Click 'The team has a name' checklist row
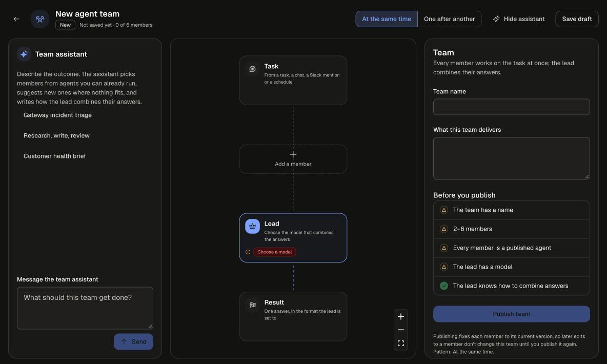Screen dimensions: 607x364 point(511,210)
